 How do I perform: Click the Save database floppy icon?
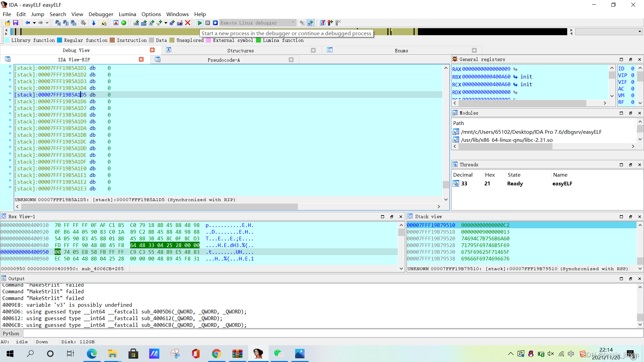pos(15,23)
